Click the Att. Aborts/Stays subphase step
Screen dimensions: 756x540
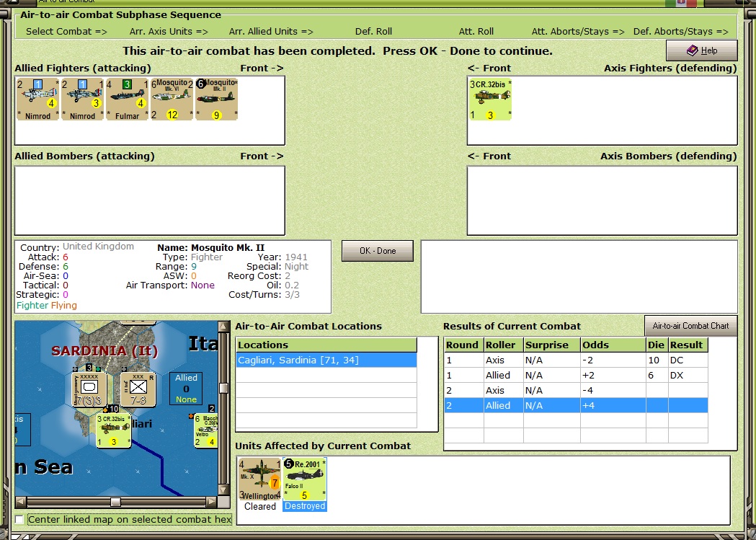pyautogui.click(x=578, y=31)
